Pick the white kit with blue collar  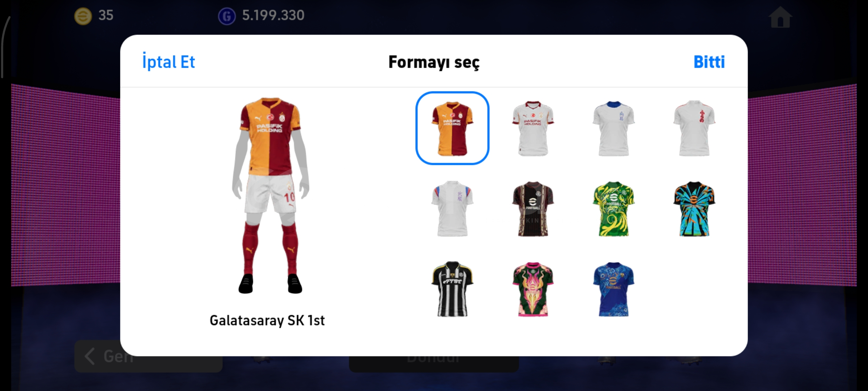[x=613, y=128]
